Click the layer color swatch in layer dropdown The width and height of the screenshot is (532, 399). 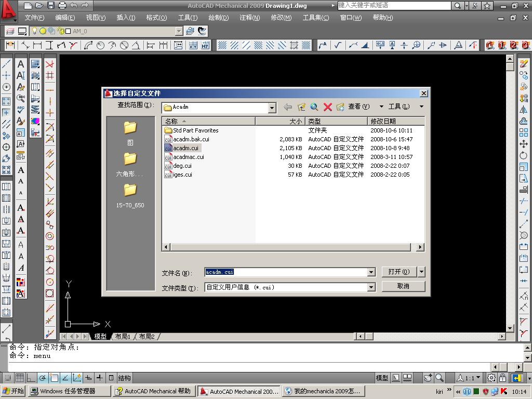click(68, 31)
